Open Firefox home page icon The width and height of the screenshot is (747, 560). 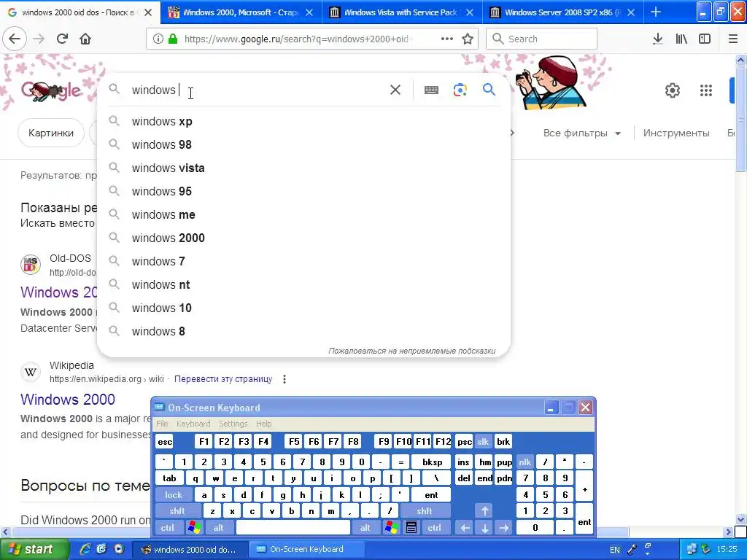coord(85,39)
